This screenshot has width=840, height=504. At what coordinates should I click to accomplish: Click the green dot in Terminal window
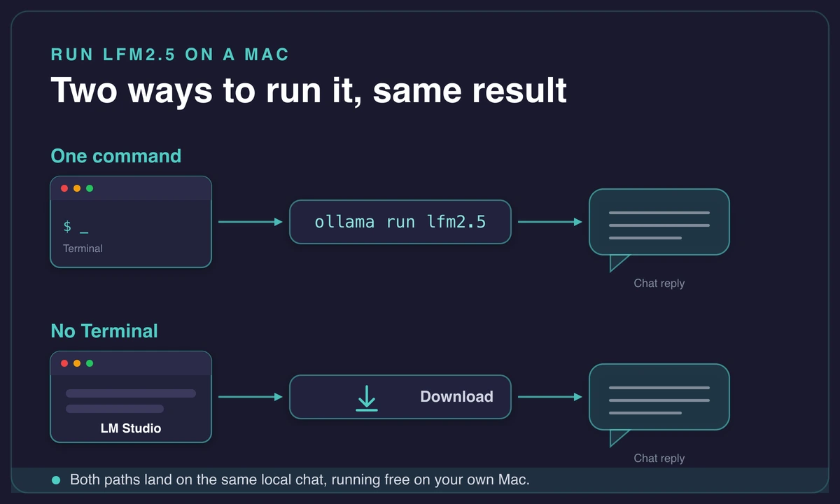[x=90, y=188]
